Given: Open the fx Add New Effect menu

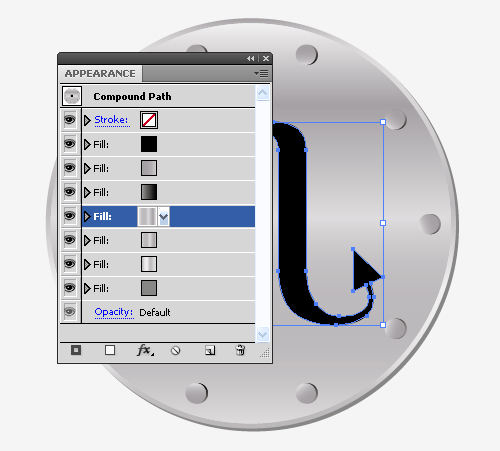Looking at the screenshot, I should click(145, 350).
